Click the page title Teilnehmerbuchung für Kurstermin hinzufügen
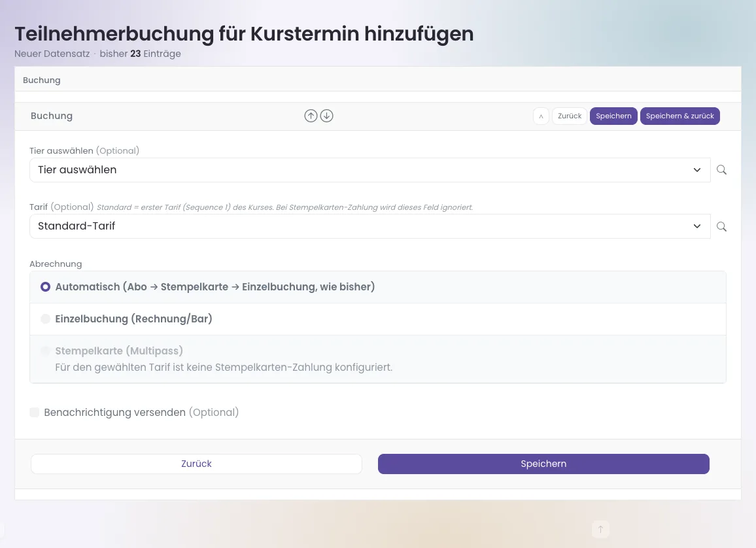The width and height of the screenshot is (756, 548). pos(244,34)
